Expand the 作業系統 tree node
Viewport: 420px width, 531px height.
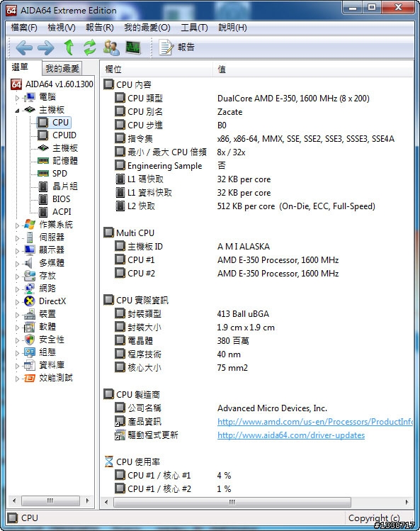(17, 225)
